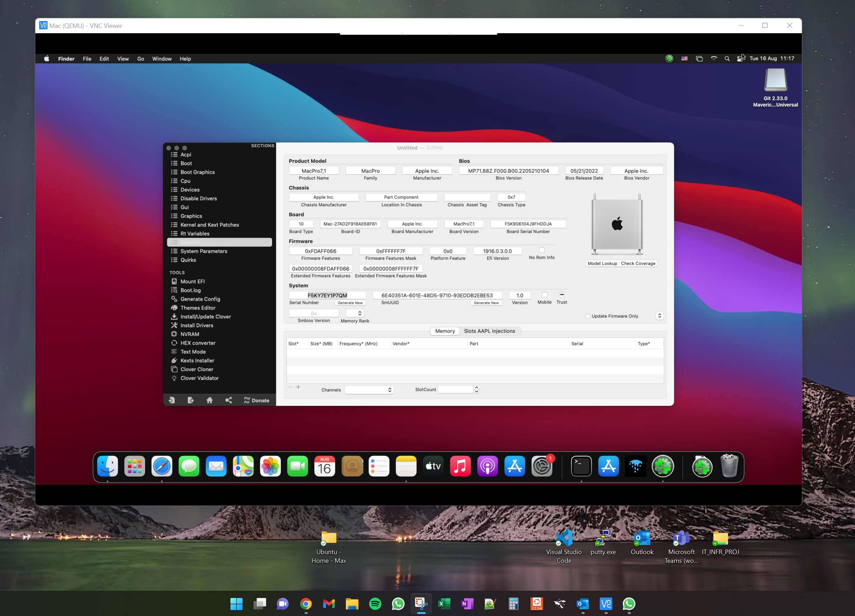This screenshot has width=855, height=616.
Task: Open Spotify from Windows taskbar
Action: [x=375, y=603]
